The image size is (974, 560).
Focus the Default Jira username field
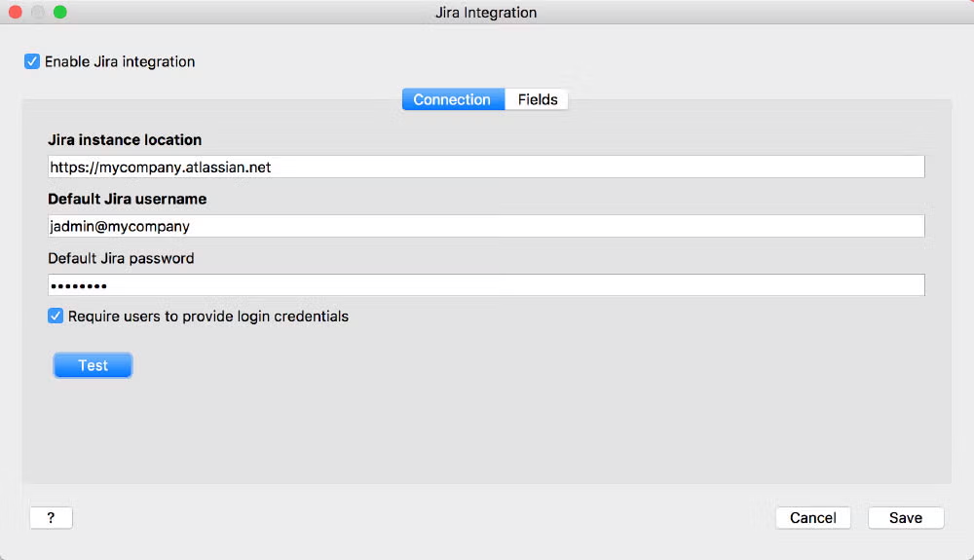[486, 226]
